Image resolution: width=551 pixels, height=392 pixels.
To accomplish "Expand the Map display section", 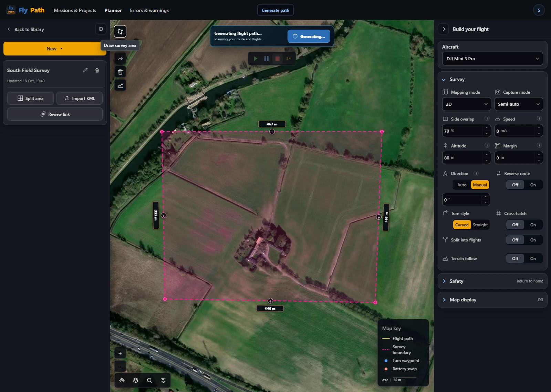I will pos(492,300).
